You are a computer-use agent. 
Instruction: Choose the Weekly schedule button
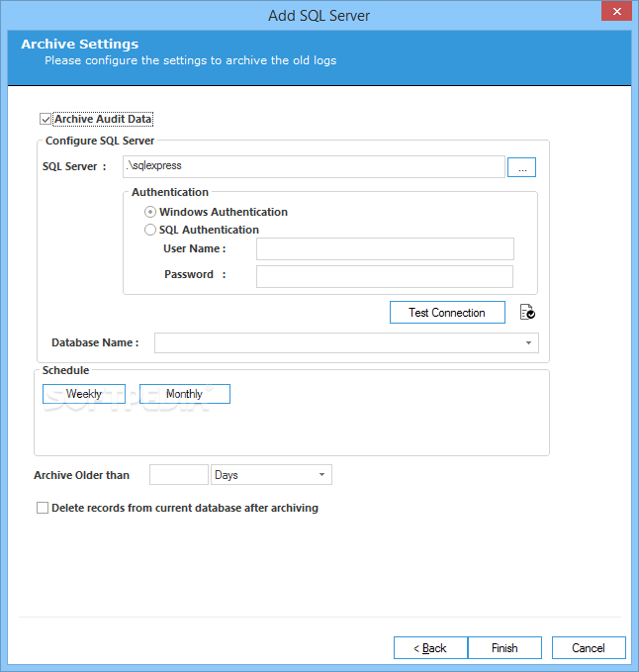coord(84,394)
